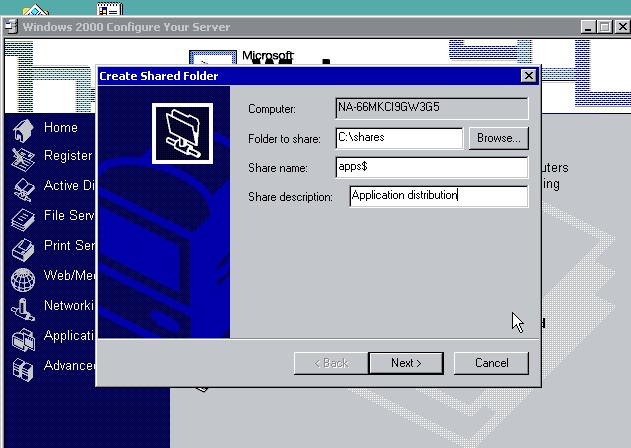Click the Print Server printer icon
This screenshot has width=631, height=448.
tap(23, 250)
